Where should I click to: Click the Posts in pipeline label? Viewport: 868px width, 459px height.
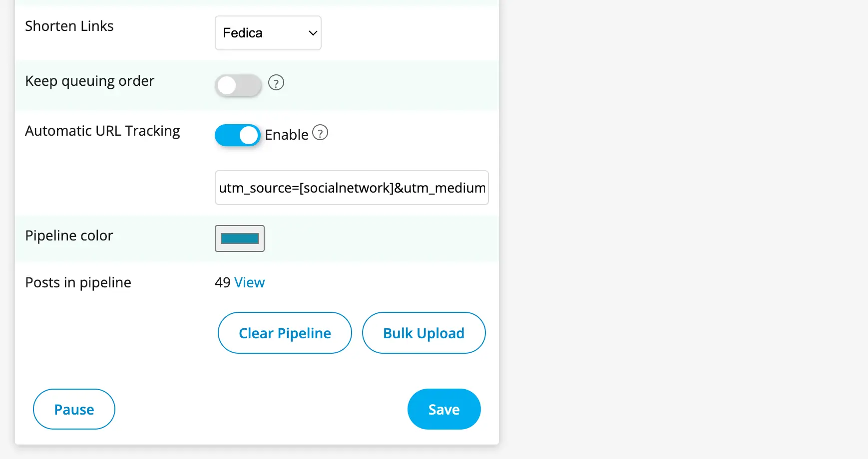point(78,282)
